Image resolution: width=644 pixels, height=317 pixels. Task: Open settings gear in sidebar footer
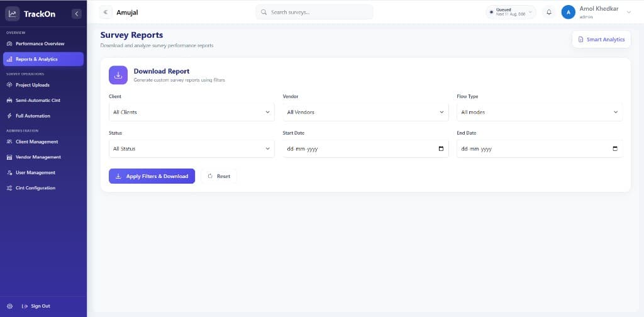[10, 306]
